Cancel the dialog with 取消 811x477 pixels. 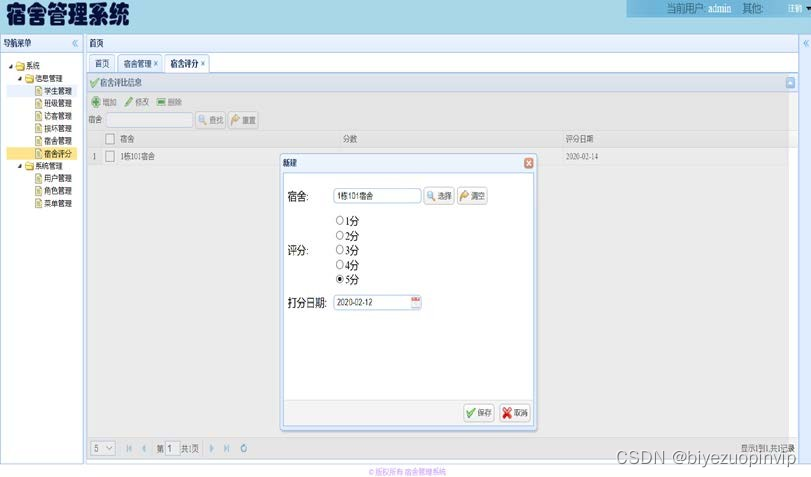[x=515, y=412]
